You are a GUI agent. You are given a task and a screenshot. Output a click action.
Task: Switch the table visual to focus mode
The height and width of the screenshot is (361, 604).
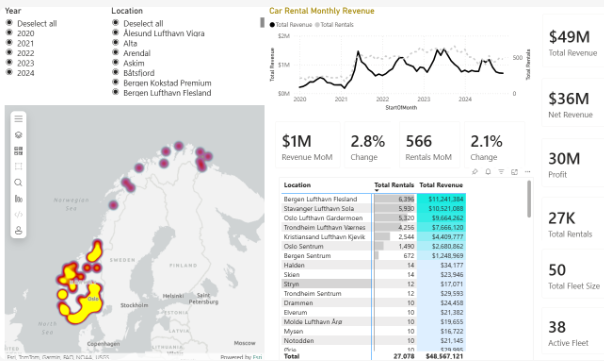pos(514,172)
